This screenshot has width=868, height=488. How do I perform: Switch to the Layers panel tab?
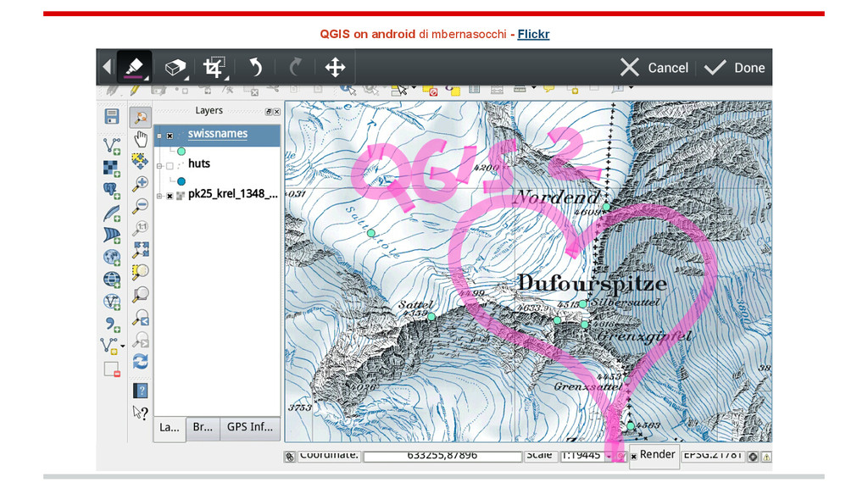[170, 428]
